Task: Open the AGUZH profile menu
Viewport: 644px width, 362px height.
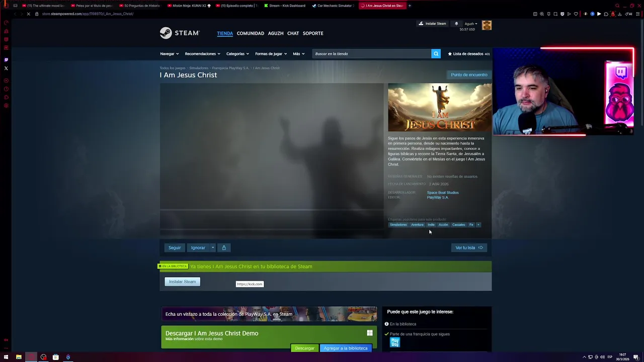Action: point(276,33)
